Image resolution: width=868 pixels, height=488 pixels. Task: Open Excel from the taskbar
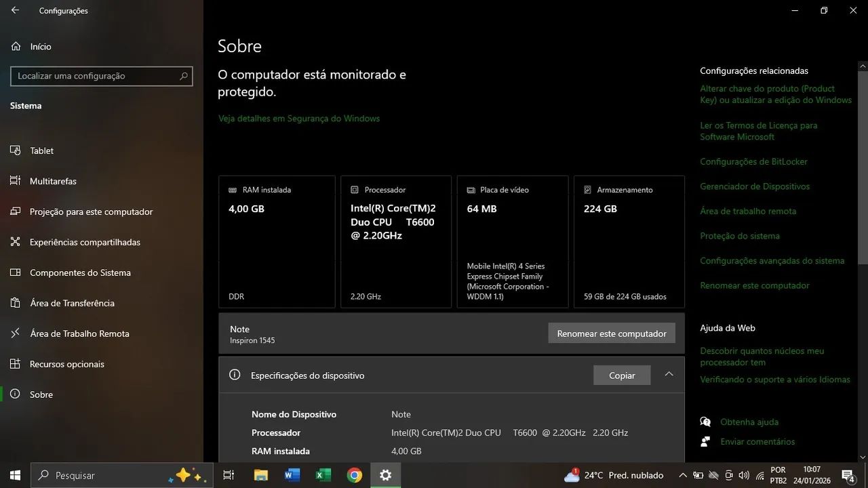click(x=323, y=475)
